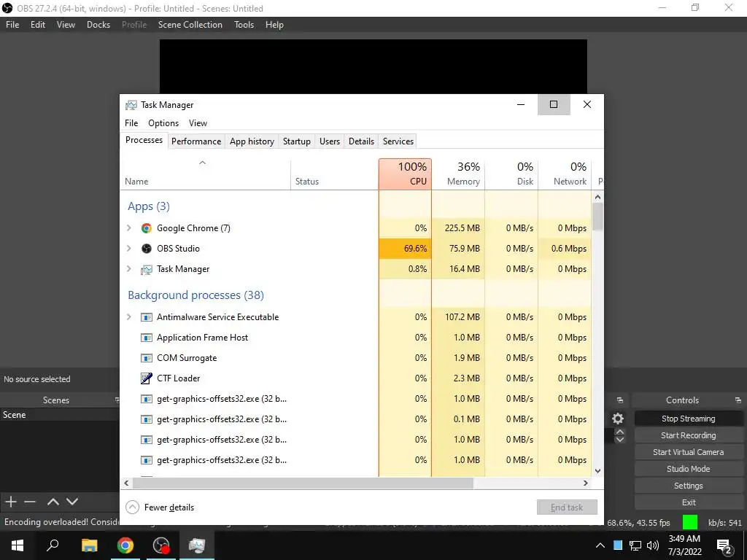747x560 pixels.
Task: Click the OBS Studio process icon
Action: pyautogui.click(x=146, y=249)
